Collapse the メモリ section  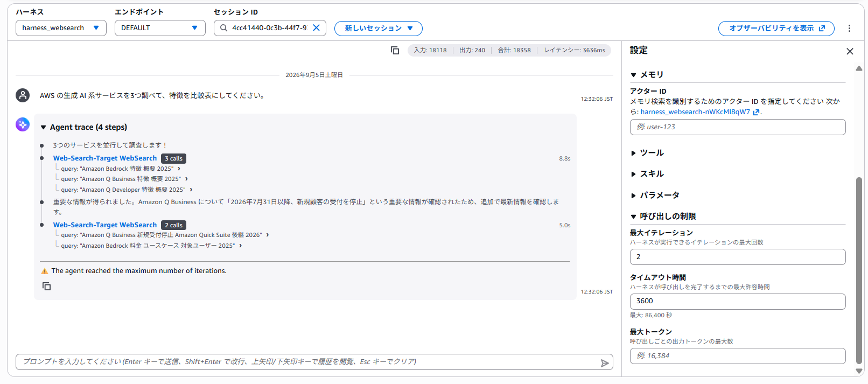click(x=647, y=74)
